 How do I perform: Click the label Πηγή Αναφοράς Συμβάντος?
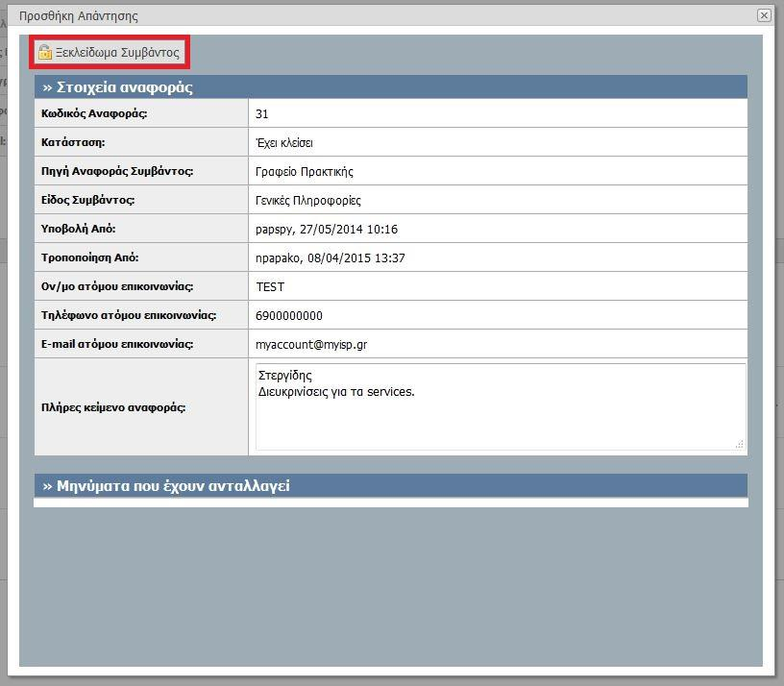pos(117,171)
